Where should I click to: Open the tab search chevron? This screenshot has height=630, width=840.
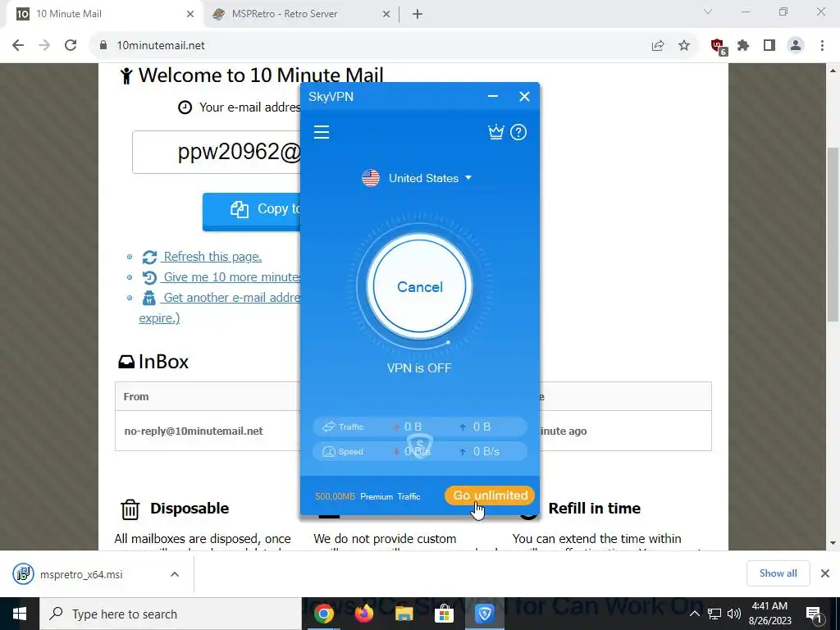(708, 11)
